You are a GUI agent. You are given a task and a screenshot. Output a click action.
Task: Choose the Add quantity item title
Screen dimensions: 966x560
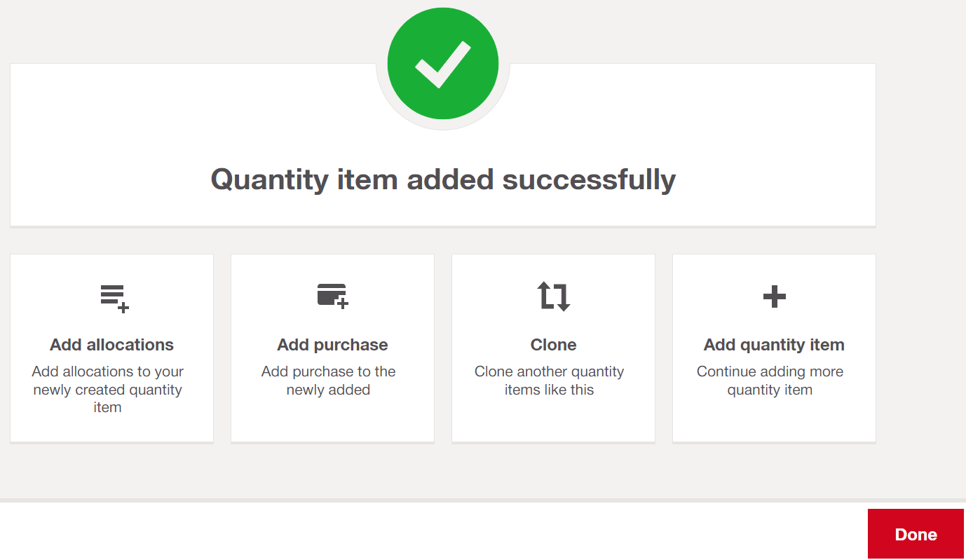point(774,345)
